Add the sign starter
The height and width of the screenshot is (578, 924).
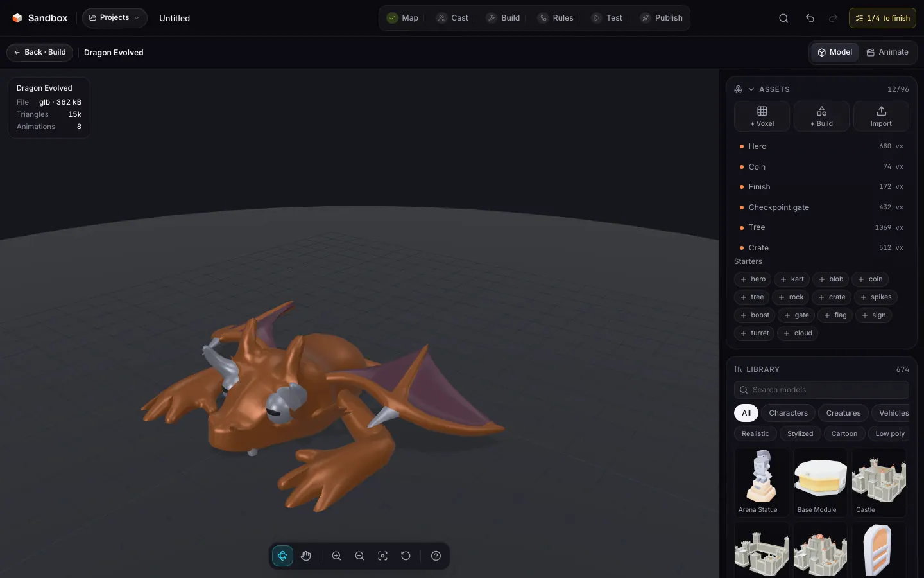[873, 315]
